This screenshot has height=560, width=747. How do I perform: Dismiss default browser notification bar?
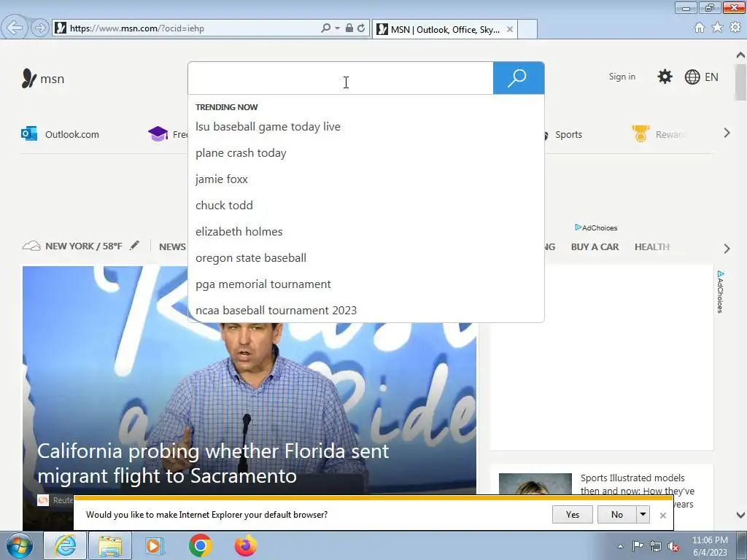click(662, 516)
